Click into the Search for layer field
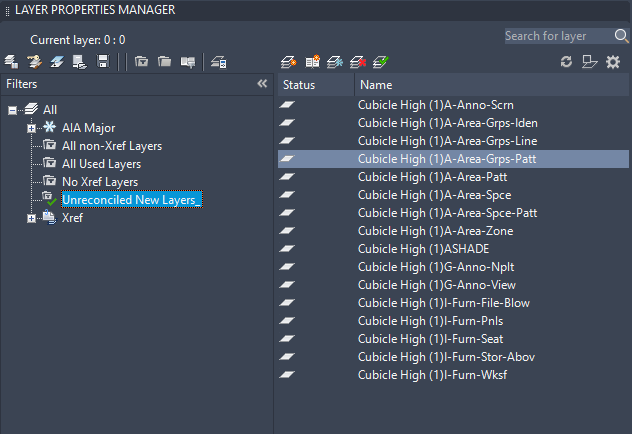This screenshot has height=434, width=632. coord(558,36)
